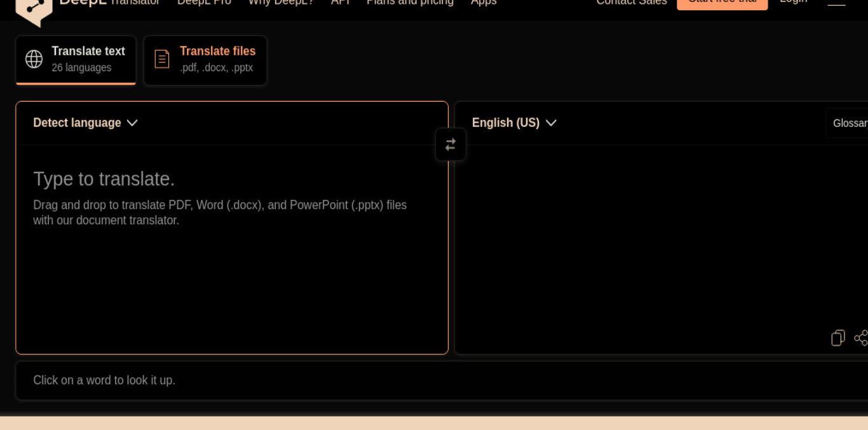
Task: Open the Detect language dropdown
Action: click(85, 123)
